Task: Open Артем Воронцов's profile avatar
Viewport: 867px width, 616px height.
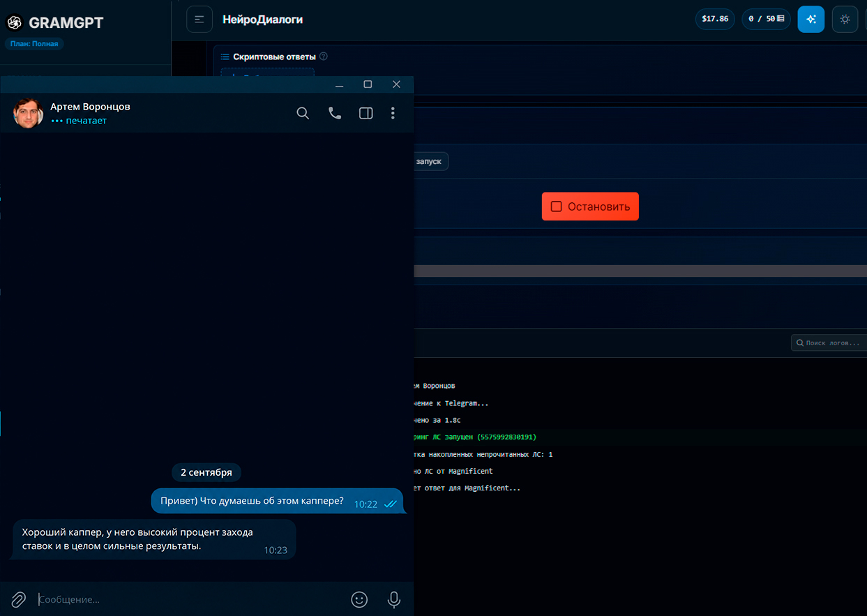Action: point(29,113)
